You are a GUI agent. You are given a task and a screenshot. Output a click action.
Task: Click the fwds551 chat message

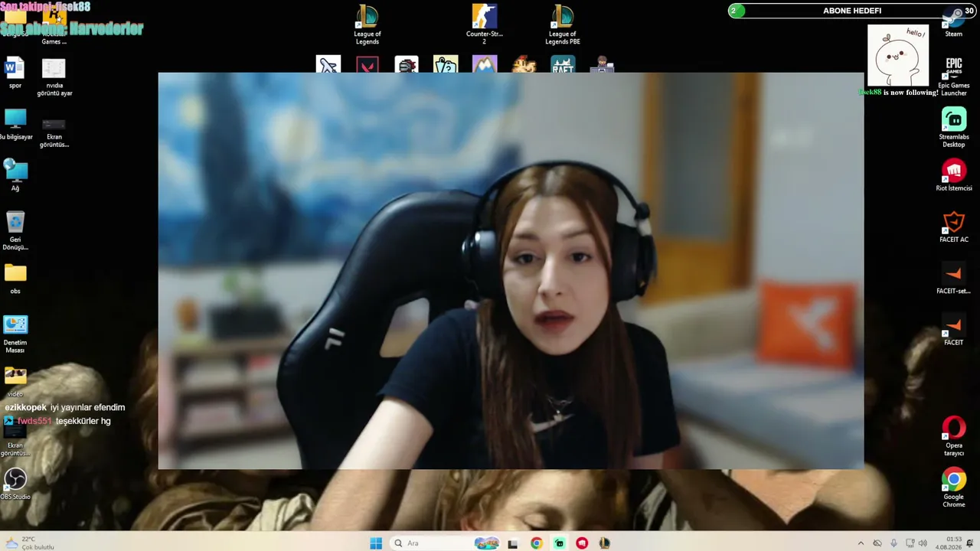57,421
